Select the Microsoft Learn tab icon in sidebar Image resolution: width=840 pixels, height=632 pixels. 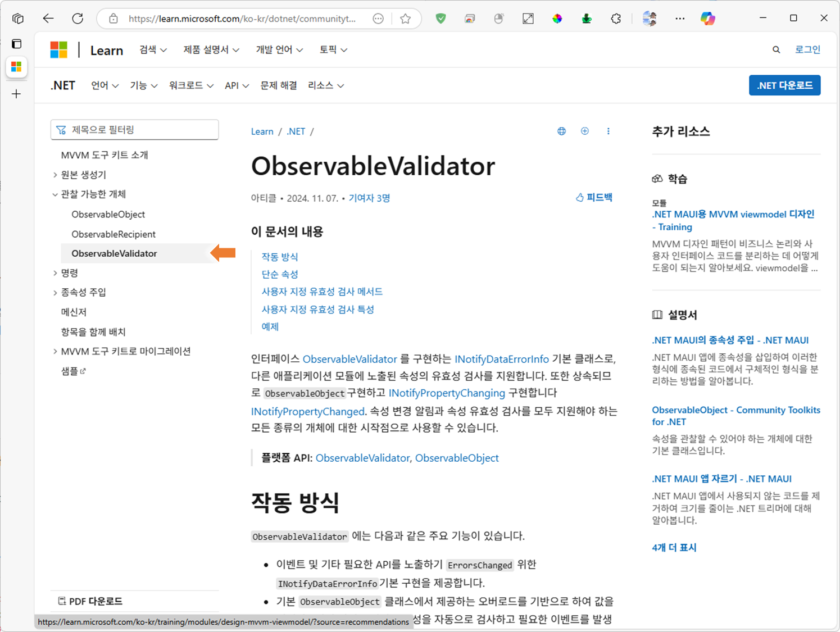16,67
